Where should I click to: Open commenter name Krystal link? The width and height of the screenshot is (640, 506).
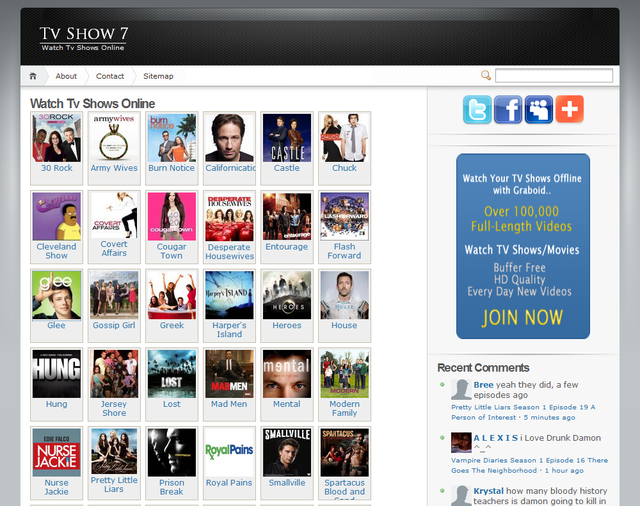[x=489, y=491]
